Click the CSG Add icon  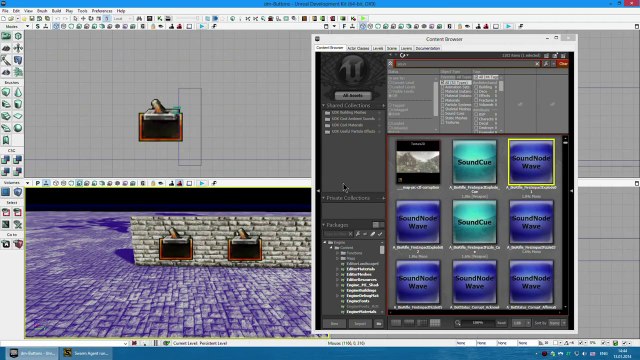point(6,160)
